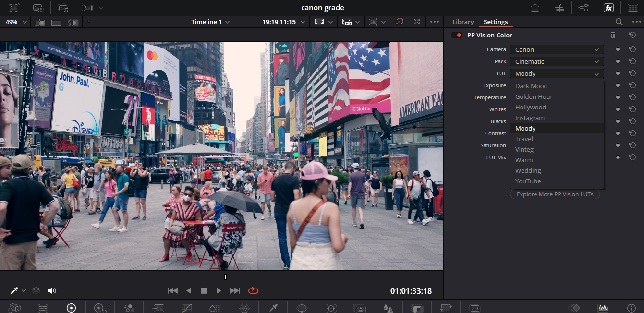Show the Nodes panel icon

tap(584, 8)
